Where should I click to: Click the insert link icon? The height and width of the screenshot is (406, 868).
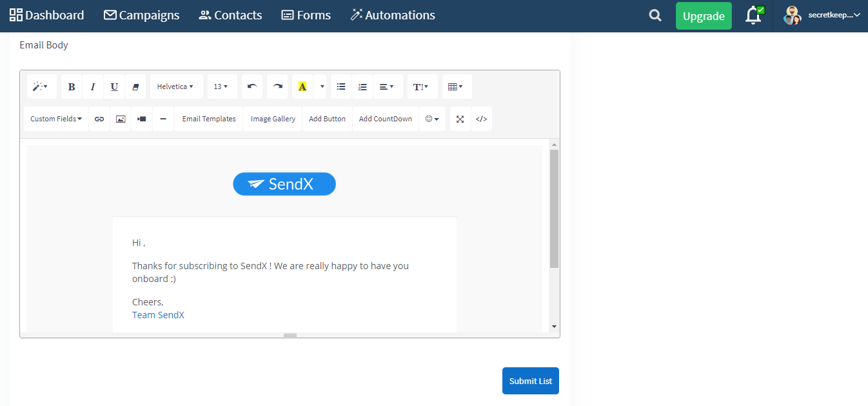pyautogui.click(x=99, y=119)
